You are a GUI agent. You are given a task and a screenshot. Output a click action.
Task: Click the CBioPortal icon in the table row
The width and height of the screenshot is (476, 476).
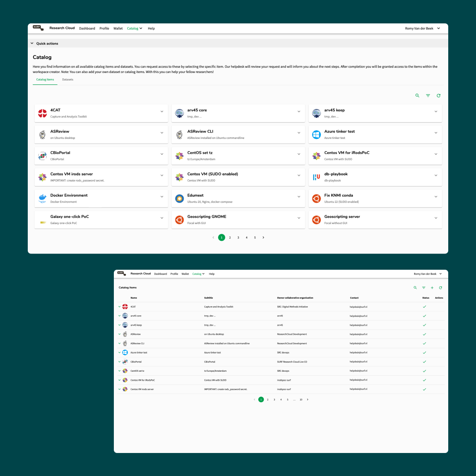pos(125,362)
